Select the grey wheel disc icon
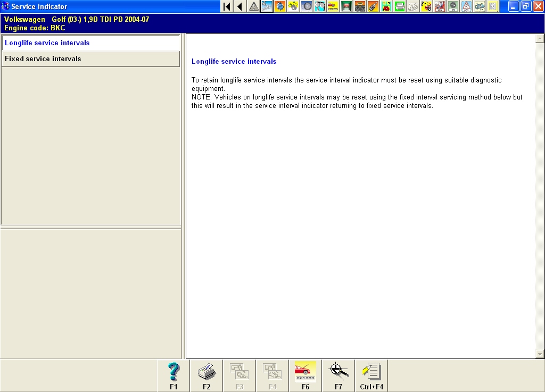The width and height of the screenshot is (545, 392). tap(307, 6)
